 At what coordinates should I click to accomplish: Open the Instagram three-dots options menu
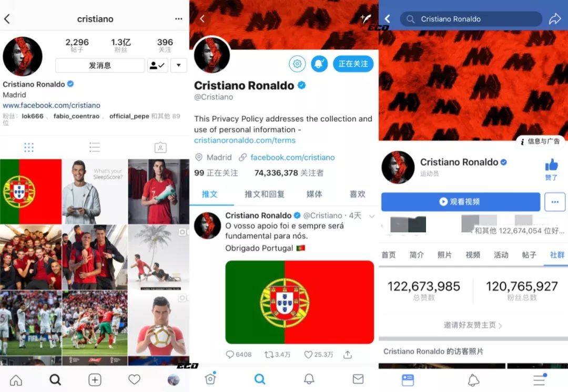pos(179,19)
